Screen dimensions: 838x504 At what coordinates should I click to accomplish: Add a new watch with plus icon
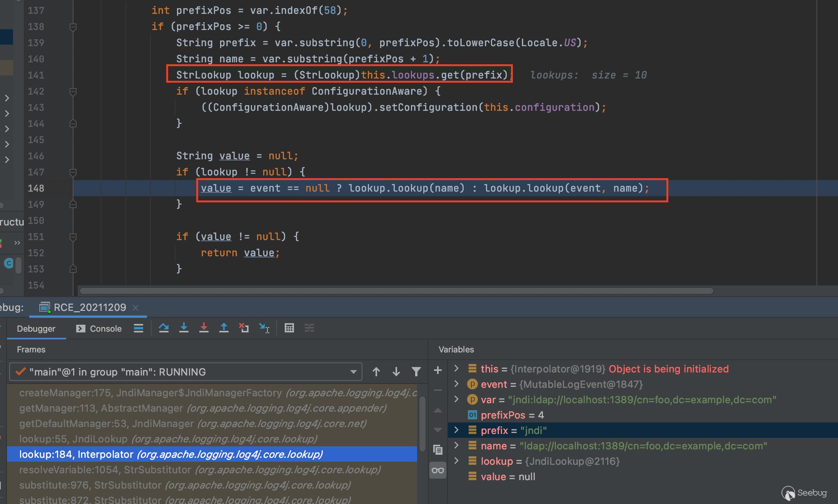click(438, 370)
